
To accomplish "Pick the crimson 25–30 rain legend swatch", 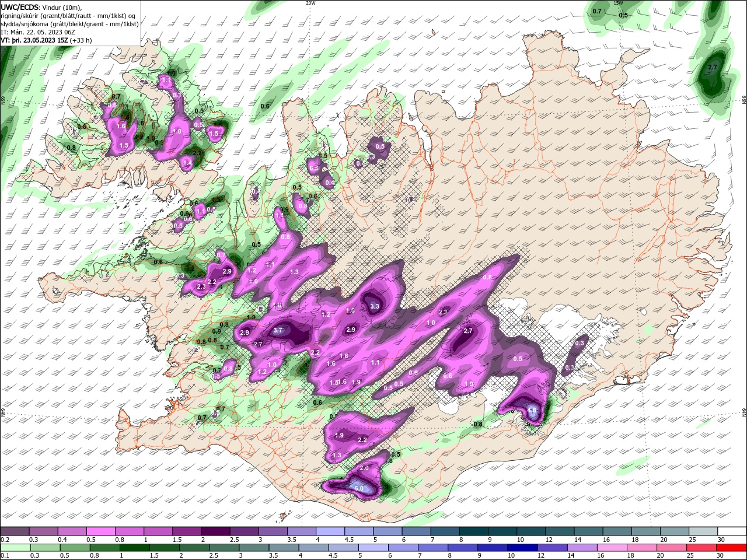I will 703,548.
